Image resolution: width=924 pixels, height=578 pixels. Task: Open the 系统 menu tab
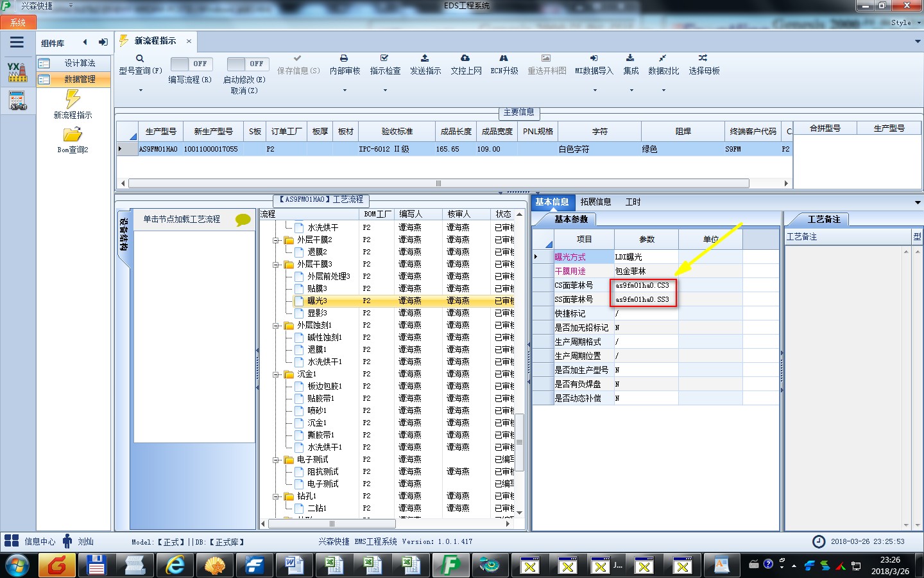click(x=18, y=22)
